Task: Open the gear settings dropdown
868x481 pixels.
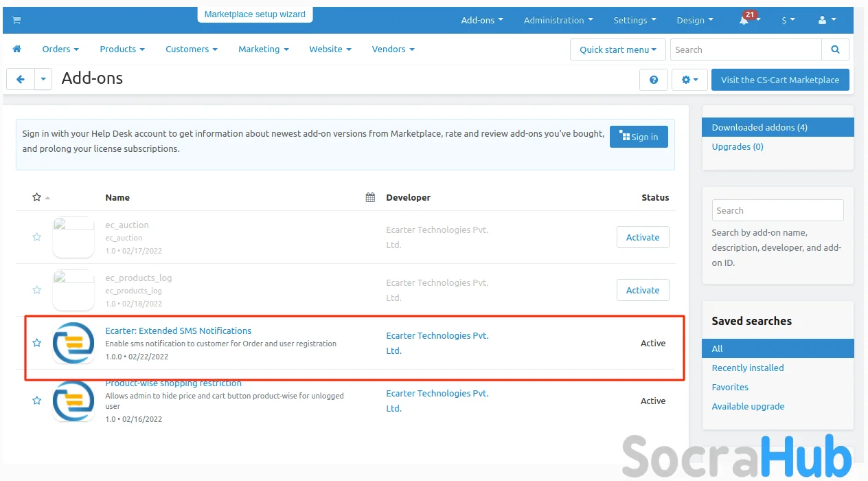Action: (689, 80)
